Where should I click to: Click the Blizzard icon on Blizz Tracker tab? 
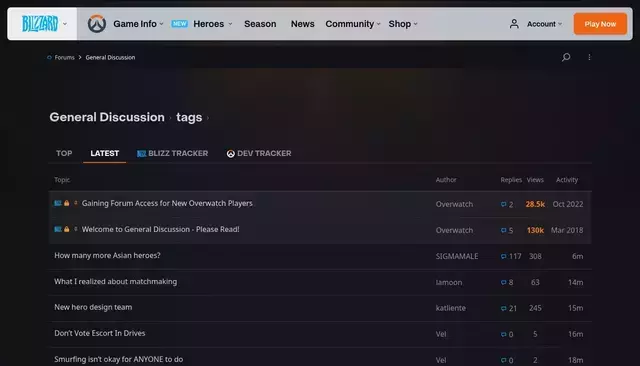tap(141, 154)
